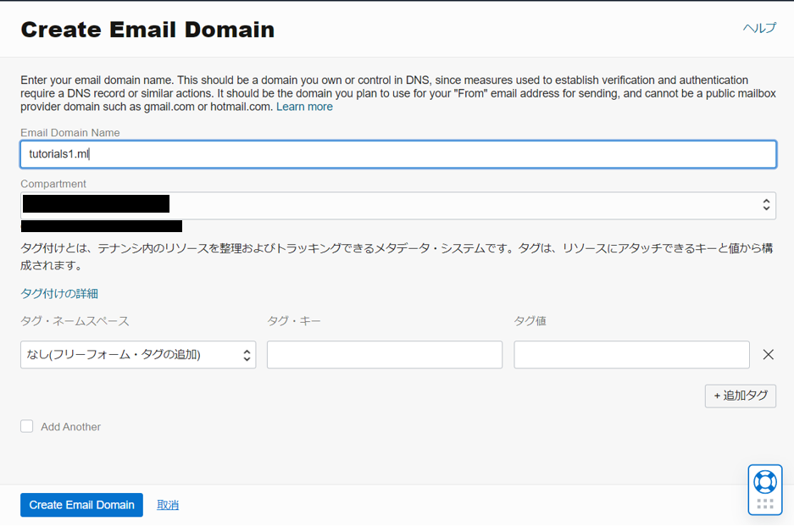Click the タグ・キー column label
This screenshot has width=794, height=532.
[x=294, y=321]
